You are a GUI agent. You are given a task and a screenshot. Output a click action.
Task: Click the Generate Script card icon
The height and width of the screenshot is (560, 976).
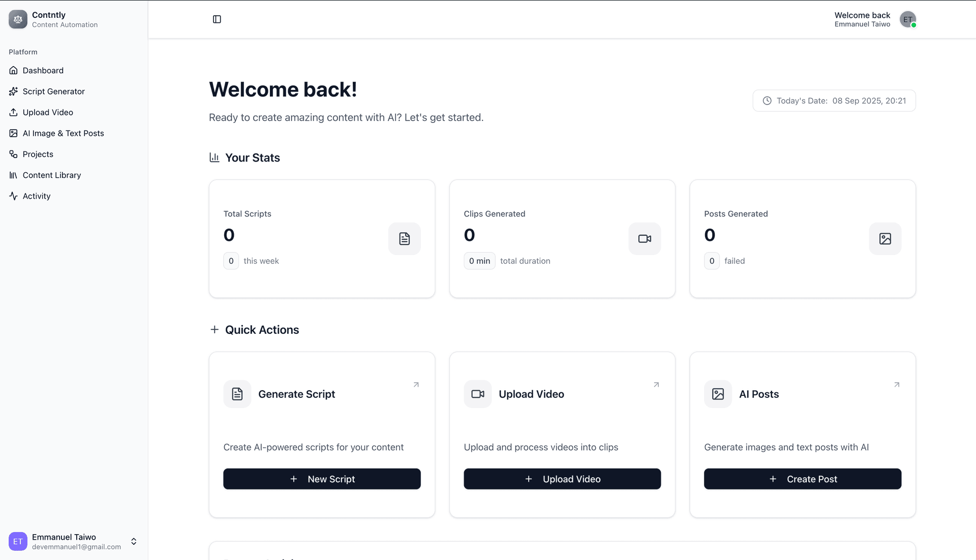(237, 394)
